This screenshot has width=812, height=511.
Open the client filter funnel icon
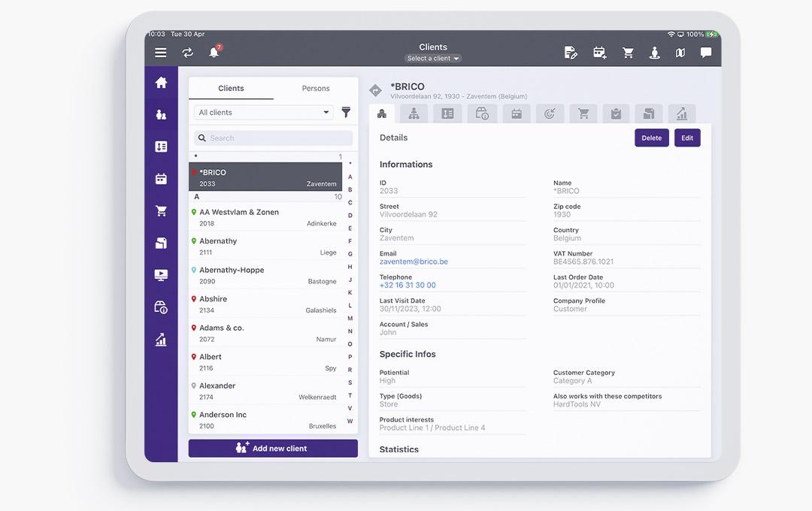(346, 111)
